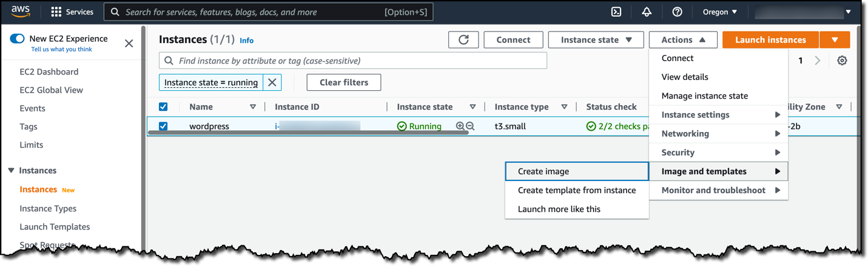The width and height of the screenshot is (868, 267).
Task: Go to EC2 Dashboard in sidebar
Action: click(49, 71)
